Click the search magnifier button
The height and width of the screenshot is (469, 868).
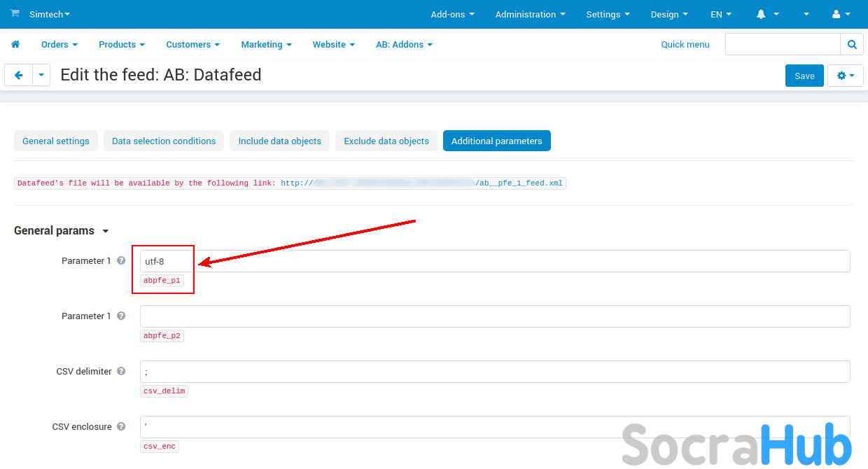point(852,44)
